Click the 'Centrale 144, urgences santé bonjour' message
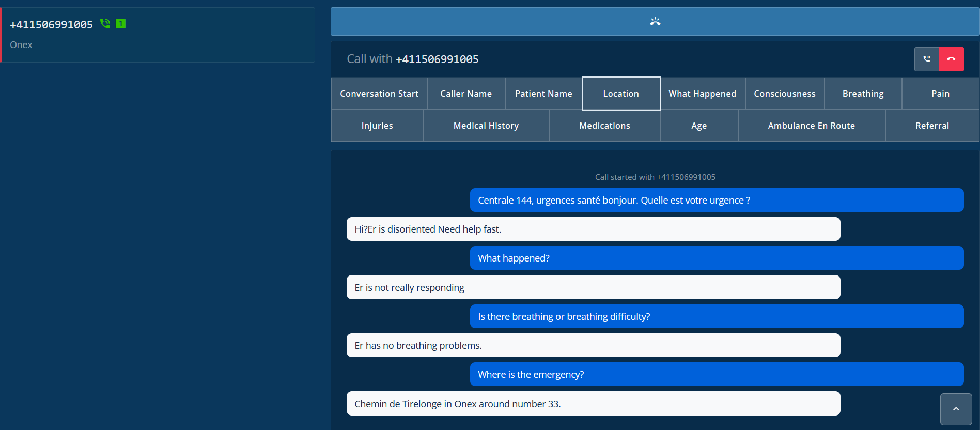The width and height of the screenshot is (980, 430). [717, 200]
